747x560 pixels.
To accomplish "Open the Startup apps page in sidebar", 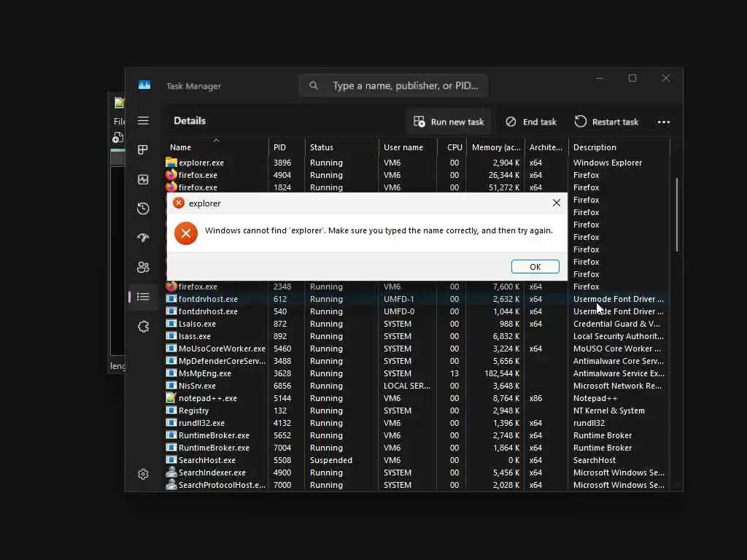I will tap(143, 238).
